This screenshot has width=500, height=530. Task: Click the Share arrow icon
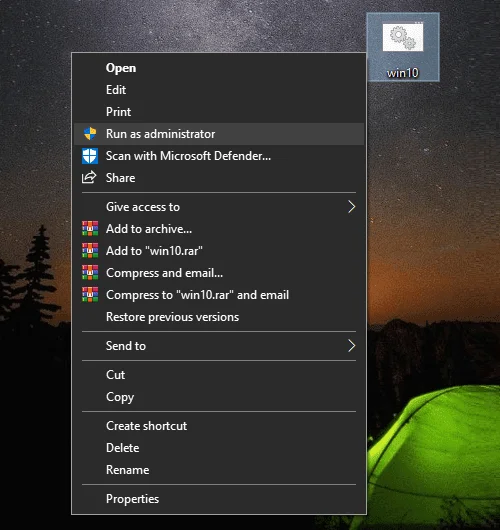89,178
